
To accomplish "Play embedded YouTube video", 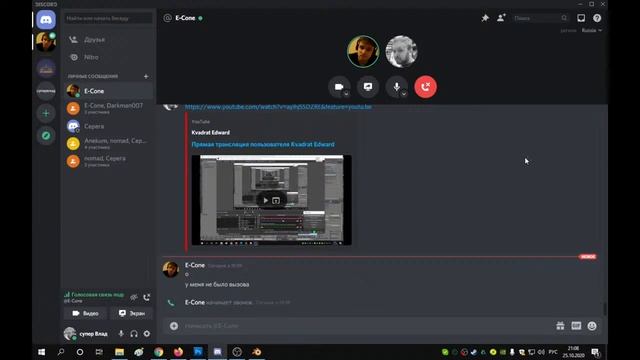I will [x=265, y=200].
